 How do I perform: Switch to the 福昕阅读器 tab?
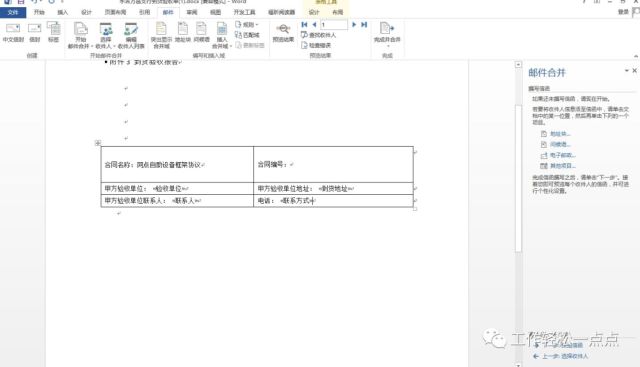(x=281, y=12)
